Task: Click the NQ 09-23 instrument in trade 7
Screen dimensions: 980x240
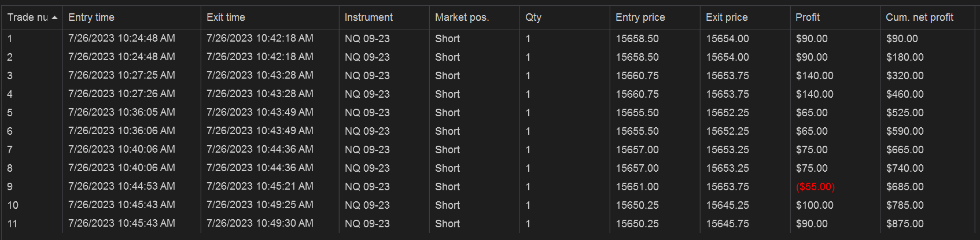Action: pyautogui.click(x=367, y=150)
